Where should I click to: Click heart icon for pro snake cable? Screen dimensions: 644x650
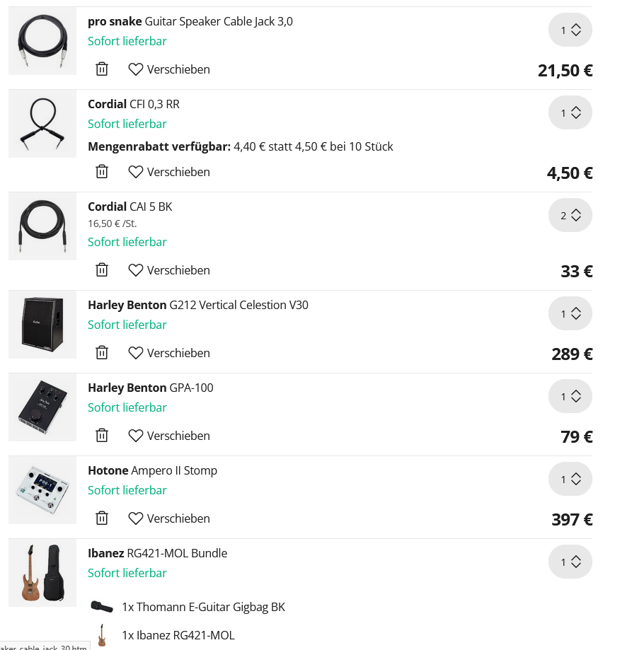pos(136,69)
